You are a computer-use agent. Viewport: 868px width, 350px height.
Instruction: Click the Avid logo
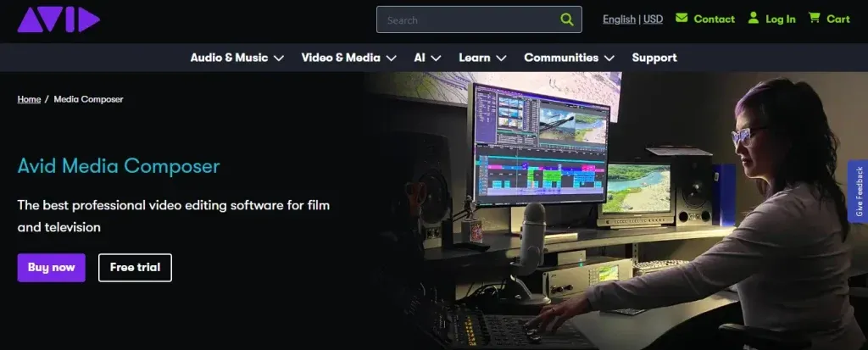pos(58,20)
